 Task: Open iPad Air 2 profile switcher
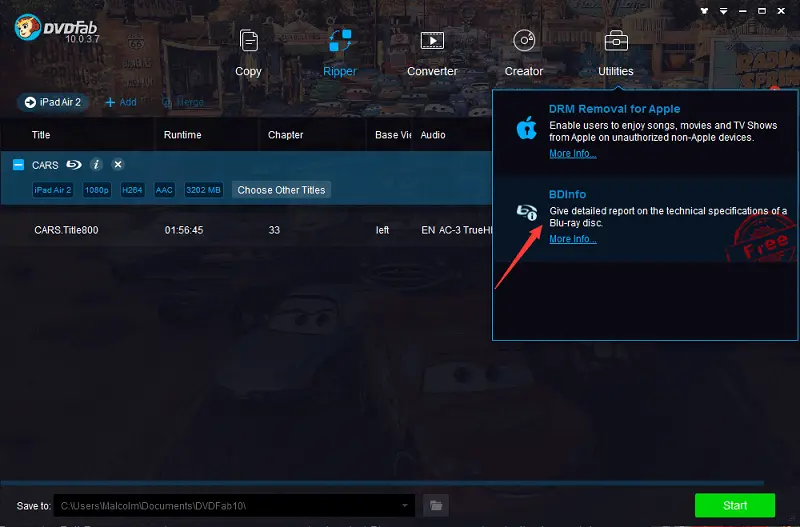coord(53,102)
